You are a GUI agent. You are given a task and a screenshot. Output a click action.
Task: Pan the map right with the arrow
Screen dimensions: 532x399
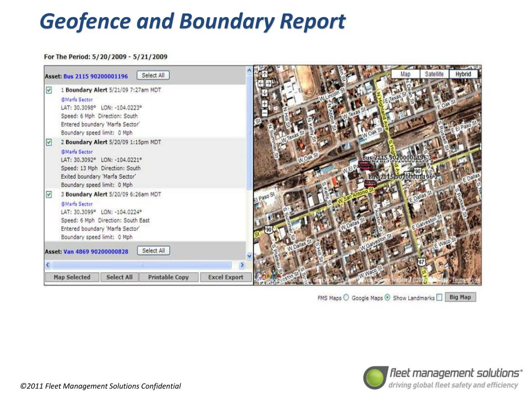tap(269, 83)
